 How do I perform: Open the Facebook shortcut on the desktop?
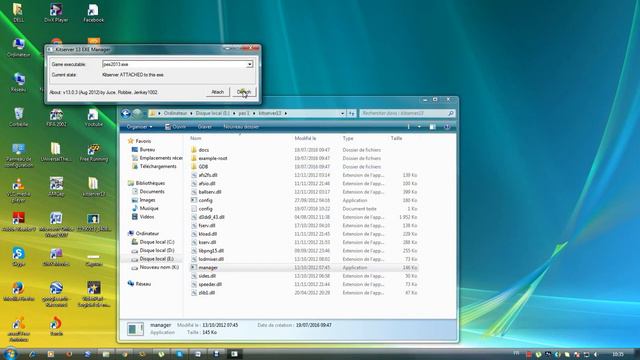pos(93,12)
